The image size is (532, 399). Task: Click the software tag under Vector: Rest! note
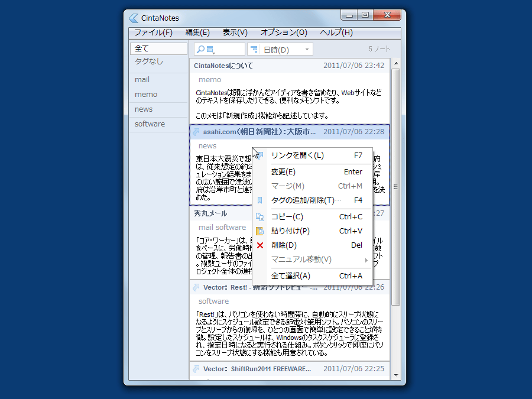(213, 301)
